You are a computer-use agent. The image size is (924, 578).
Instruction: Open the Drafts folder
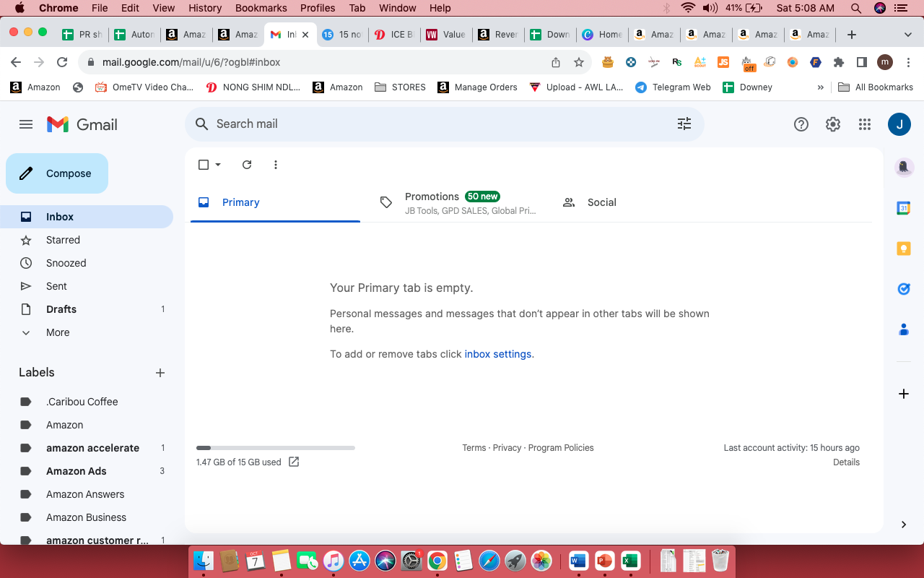[x=87, y=309]
